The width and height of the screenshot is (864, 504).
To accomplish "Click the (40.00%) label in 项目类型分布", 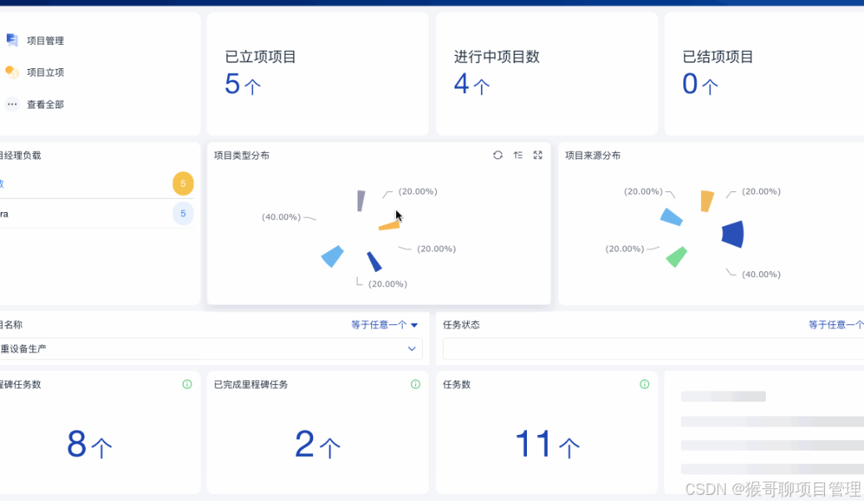I will pyautogui.click(x=281, y=217).
